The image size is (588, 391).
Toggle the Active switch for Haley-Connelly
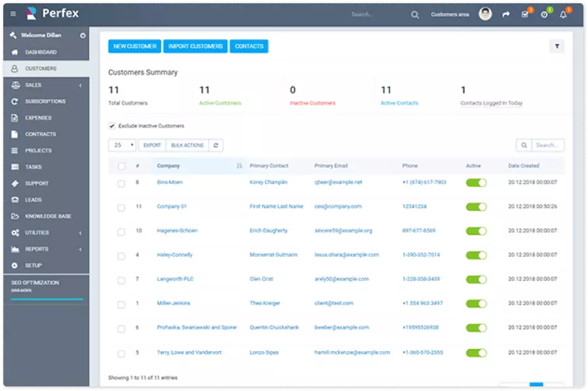click(x=477, y=255)
